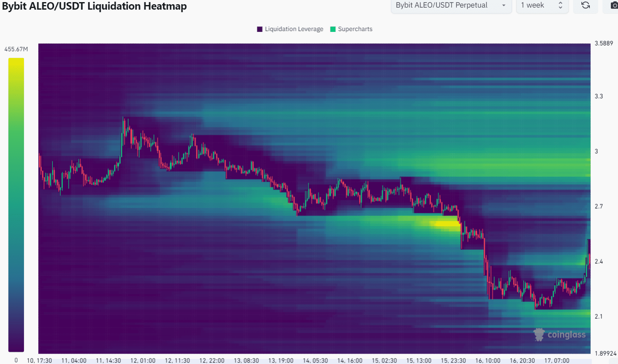Image resolution: width=618 pixels, height=364 pixels.
Task: Open the Bybit ALEO/USDT Perpetual dropdown
Action: pos(451,5)
